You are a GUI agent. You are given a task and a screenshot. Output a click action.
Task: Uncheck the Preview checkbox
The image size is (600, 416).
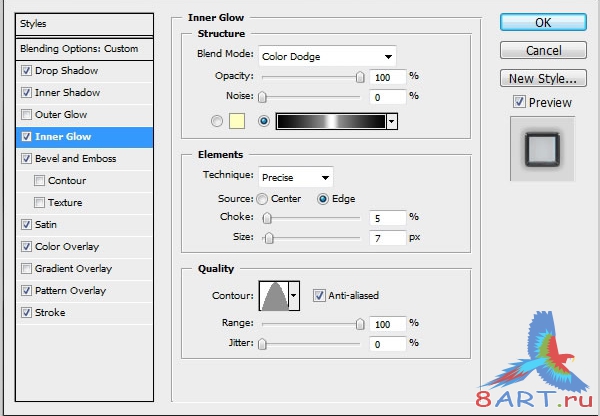click(518, 102)
